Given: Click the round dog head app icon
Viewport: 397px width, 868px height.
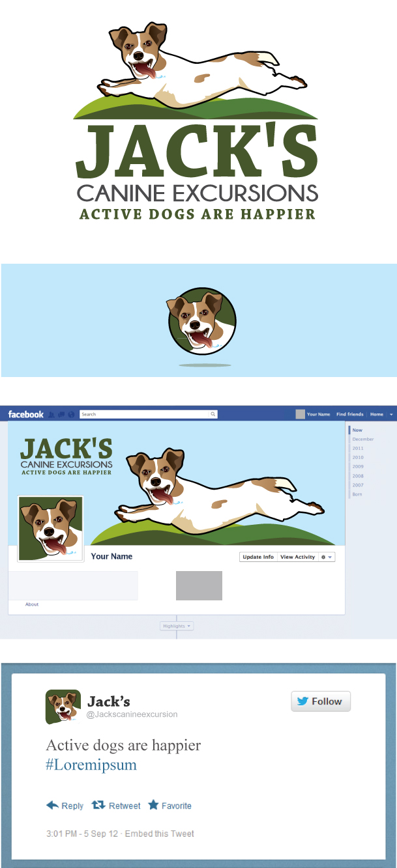Looking at the screenshot, I should coord(201,322).
